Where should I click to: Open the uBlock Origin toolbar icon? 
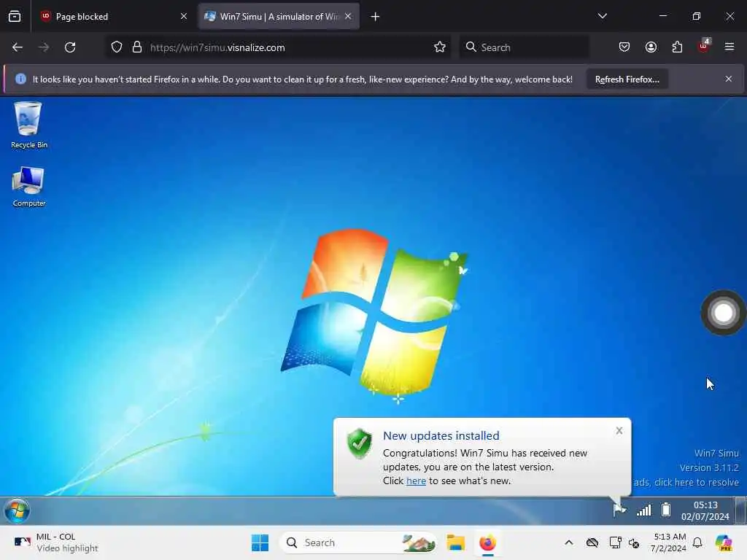704,46
